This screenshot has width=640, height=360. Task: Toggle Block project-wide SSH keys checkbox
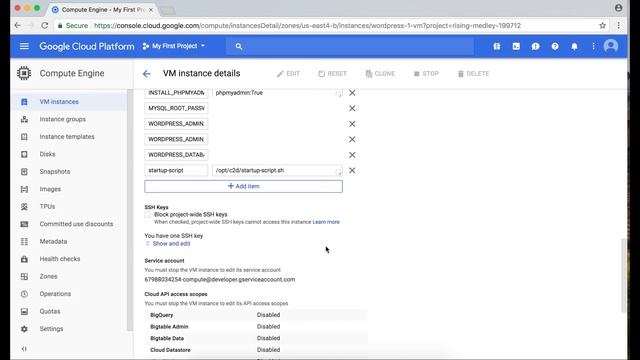pyautogui.click(x=148, y=215)
